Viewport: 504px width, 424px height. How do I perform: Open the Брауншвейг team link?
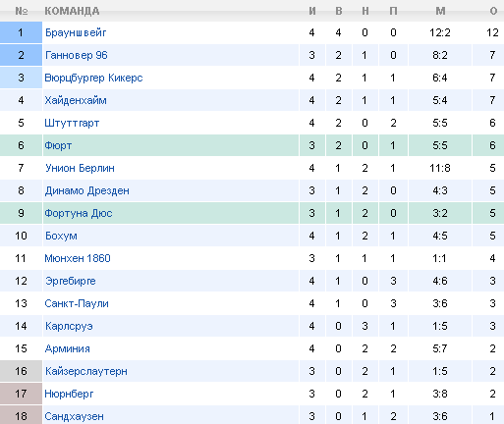coord(76,32)
